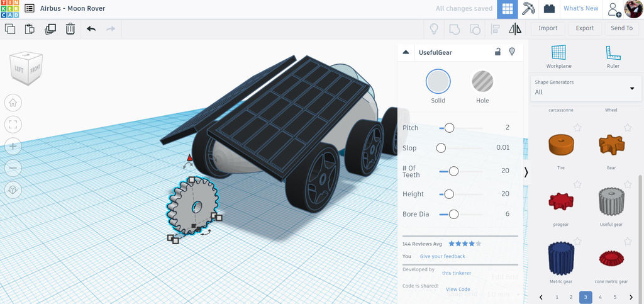This screenshot has height=304, width=644.
Task: Toggle the UsefulGear lock icon
Action: point(497,52)
